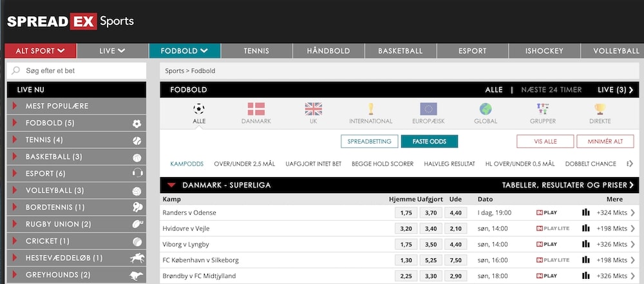Click the greyhound icon in the sidebar
644x284 pixels.
(137, 275)
